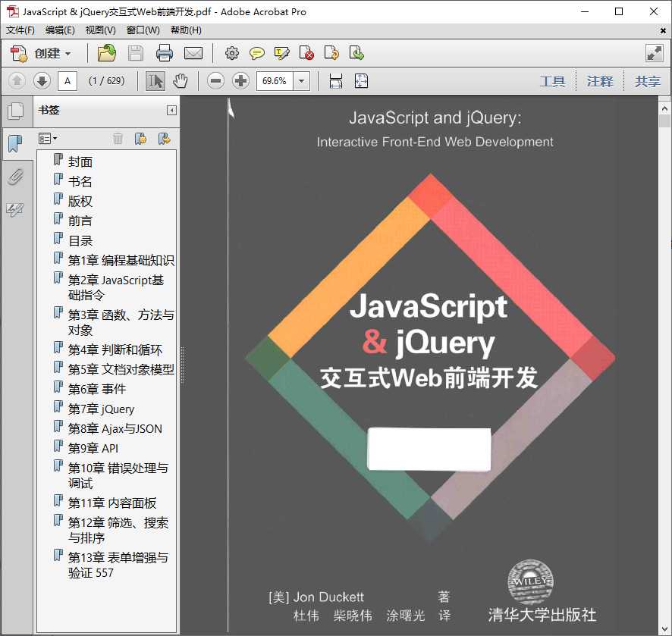The image size is (672, 636).
Task: Go to 第7章 jQuery bookmark
Action: click(101, 409)
